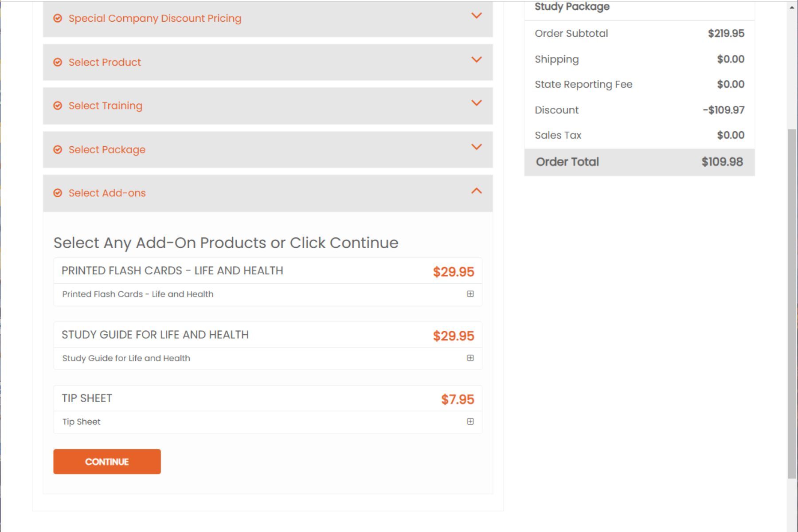Image resolution: width=798 pixels, height=532 pixels.
Task: Click the checkmark icon beside Select Training
Action: pyautogui.click(x=58, y=106)
